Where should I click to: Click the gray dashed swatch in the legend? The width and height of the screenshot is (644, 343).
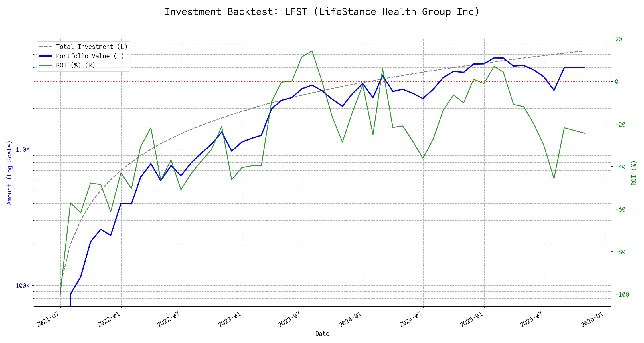pos(45,47)
